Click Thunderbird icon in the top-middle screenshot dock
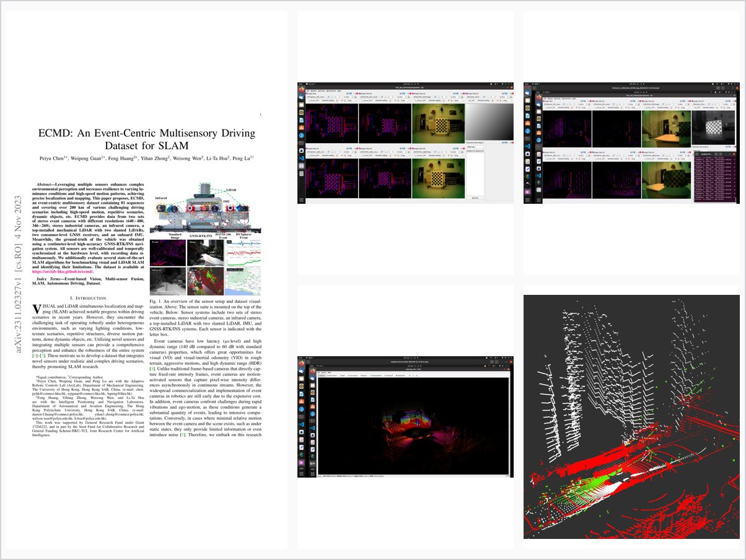Image resolution: width=746 pixels, height=560 pixels. pyautogui.click(x=302, y=97)
